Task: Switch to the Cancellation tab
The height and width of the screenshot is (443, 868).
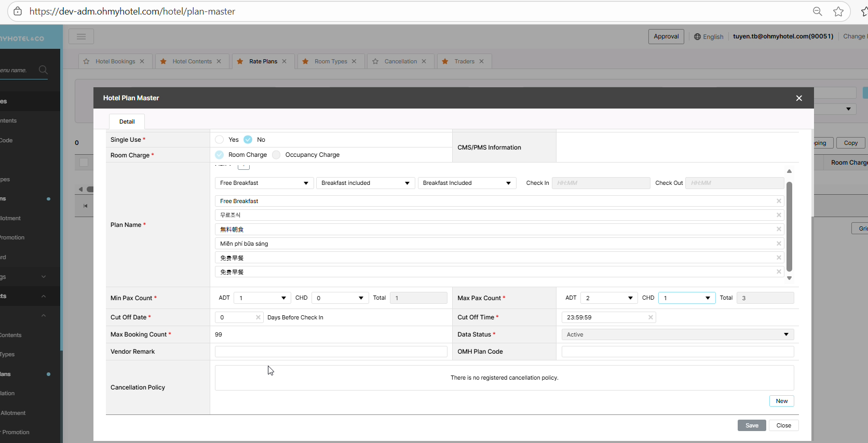Action: pyautogui.click(x=400, y=61)
